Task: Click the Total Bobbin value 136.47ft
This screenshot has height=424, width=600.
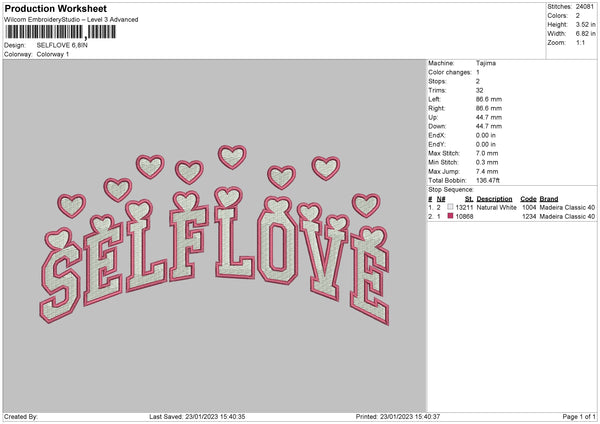Action: (x=488, y=180)
